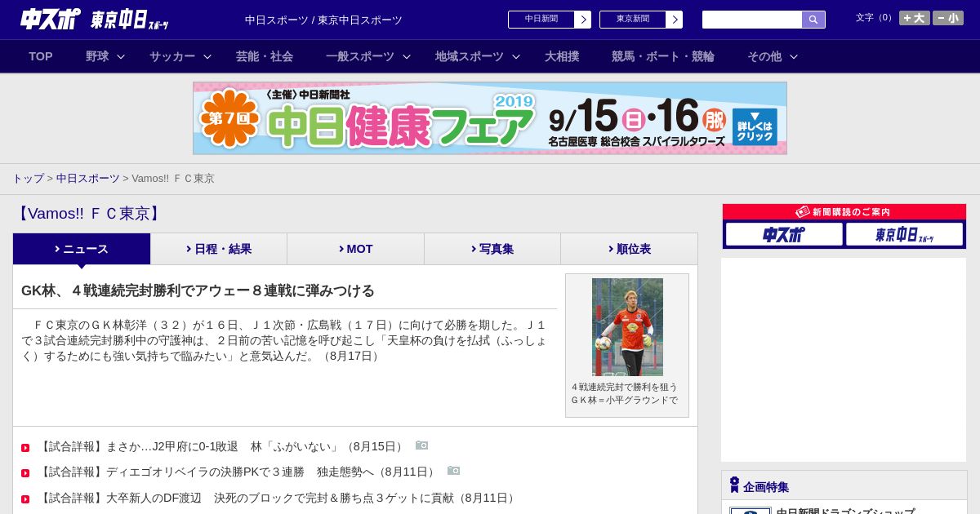Expand the 一般スポーツ dropdown chevron
The width and height of the screenshot is (980, 514).
[x=406, y=56]
